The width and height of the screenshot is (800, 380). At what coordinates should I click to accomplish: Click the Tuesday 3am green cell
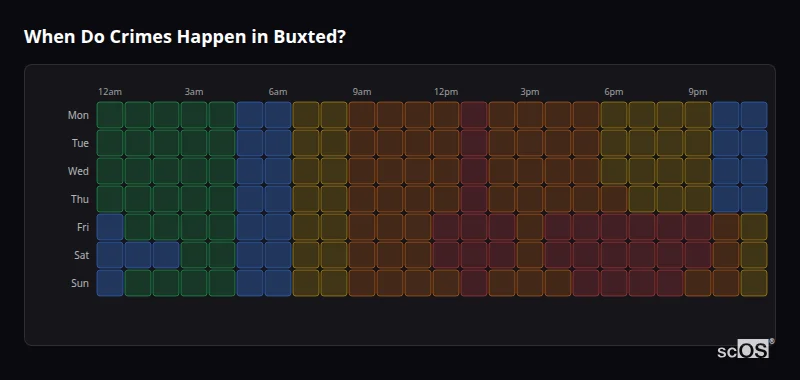click(194, 143)
